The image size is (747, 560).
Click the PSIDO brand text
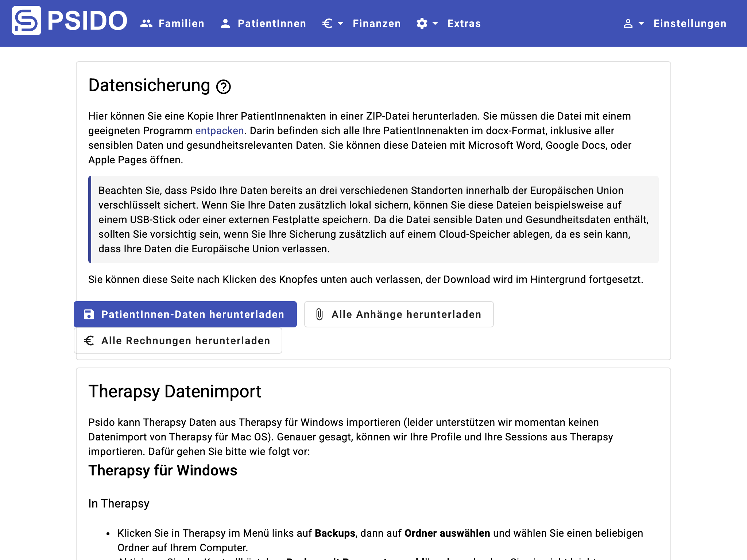click(x=88, y=20)
